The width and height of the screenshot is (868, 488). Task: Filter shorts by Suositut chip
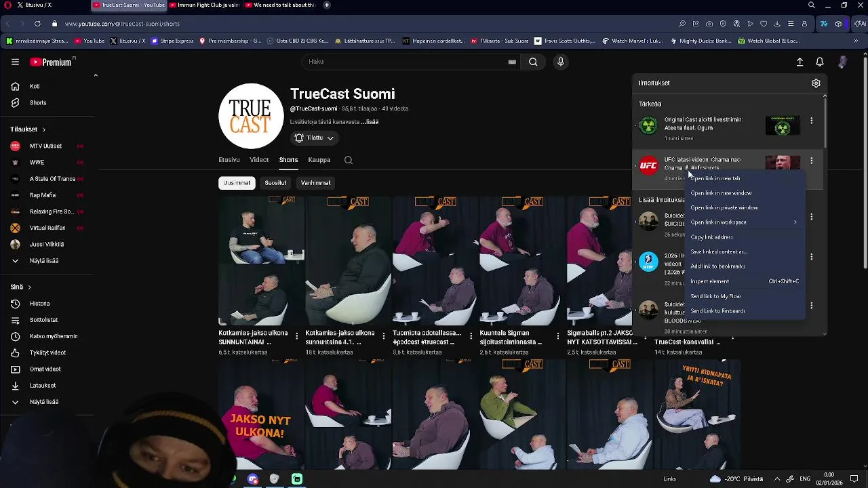[x=275, y=183]
